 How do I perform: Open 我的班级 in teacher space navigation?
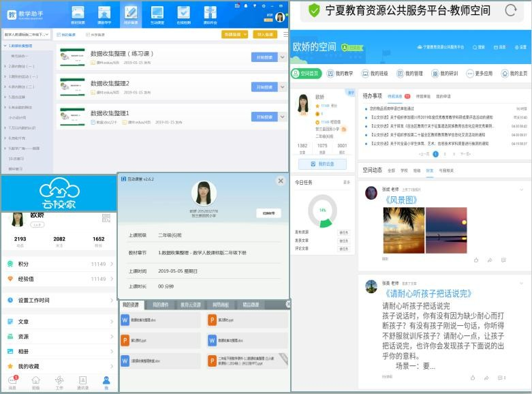(x=375, y=74)
